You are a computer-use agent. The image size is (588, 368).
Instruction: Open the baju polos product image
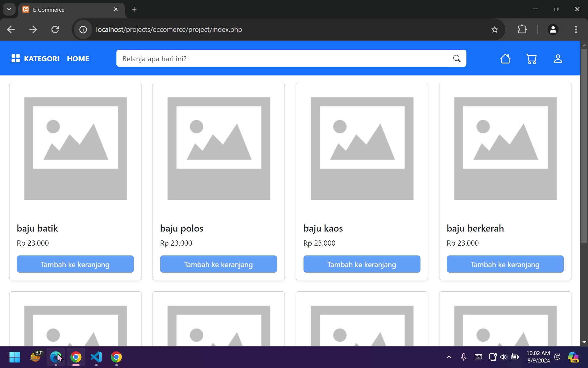pos(219,149)
